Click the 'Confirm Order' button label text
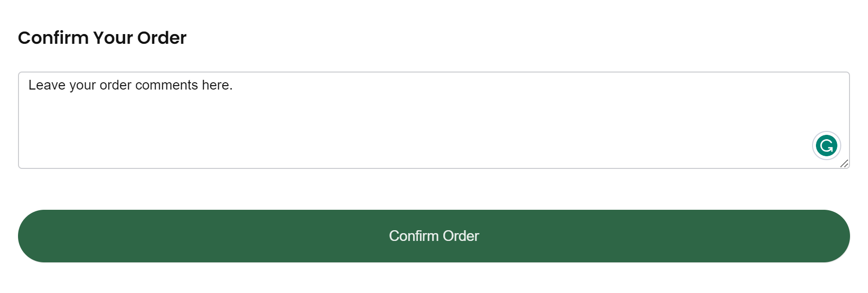This screenshot has width=868, height=293. (x=434, y=236)
